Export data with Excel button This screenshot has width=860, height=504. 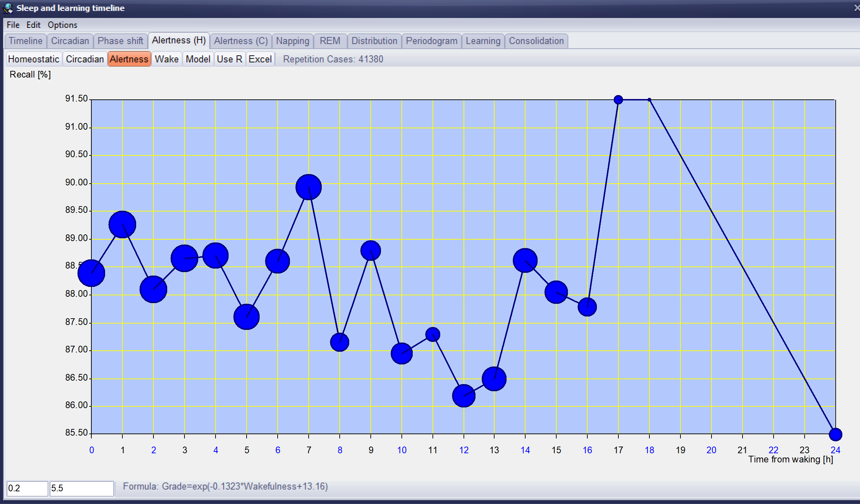(260, 59)
